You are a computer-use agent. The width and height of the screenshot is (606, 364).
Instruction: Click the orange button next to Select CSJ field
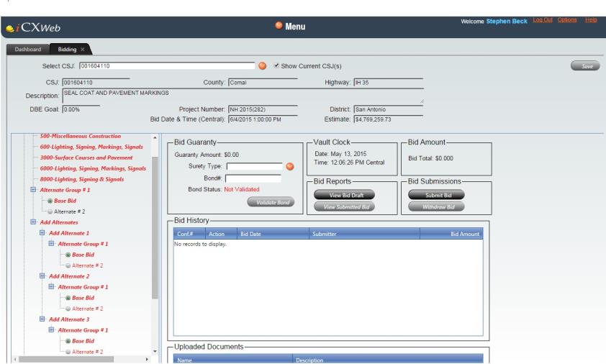[263, 66]
